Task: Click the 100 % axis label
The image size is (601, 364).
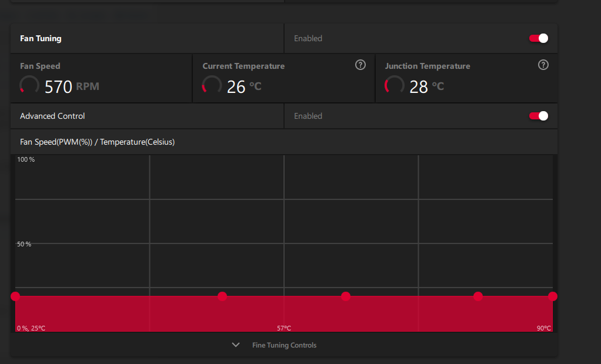Action: (x=26, y=159)
